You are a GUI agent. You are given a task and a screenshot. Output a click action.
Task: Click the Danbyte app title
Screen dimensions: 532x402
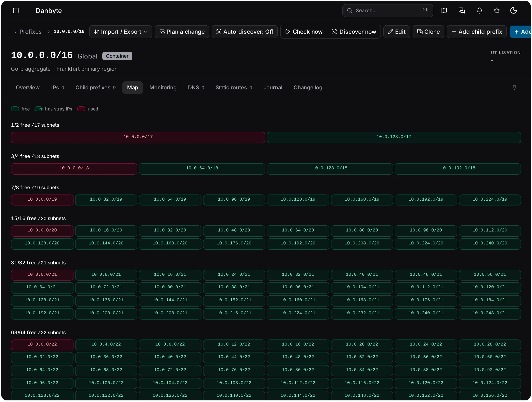[x=48, y=11]
